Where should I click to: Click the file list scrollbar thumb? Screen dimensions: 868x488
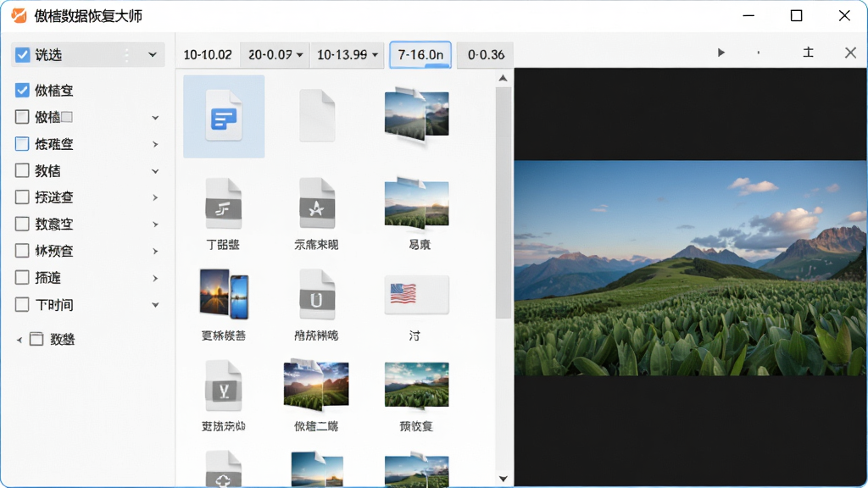504,202
